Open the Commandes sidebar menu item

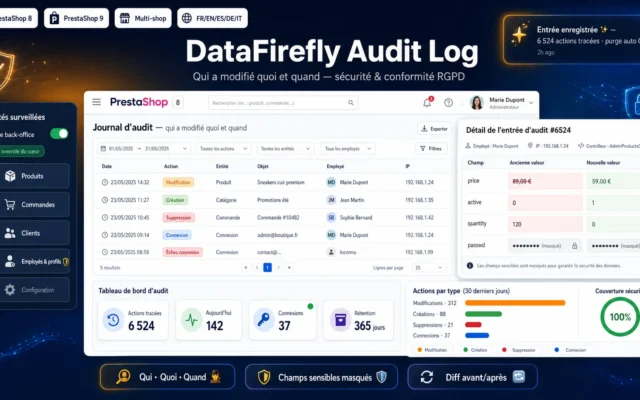pyautogui.click(x=34, y=204)
